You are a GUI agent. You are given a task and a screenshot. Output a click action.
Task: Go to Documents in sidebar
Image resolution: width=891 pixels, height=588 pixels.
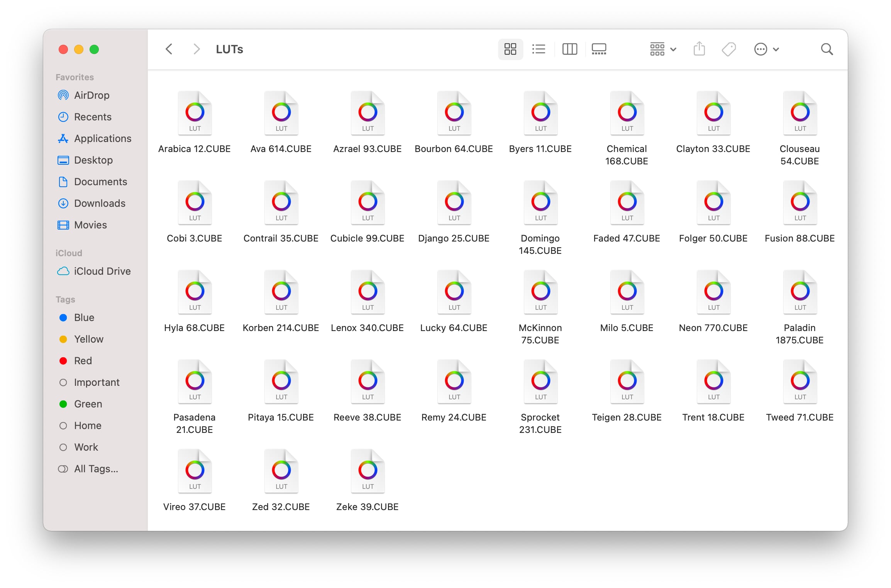coord(100,182)
